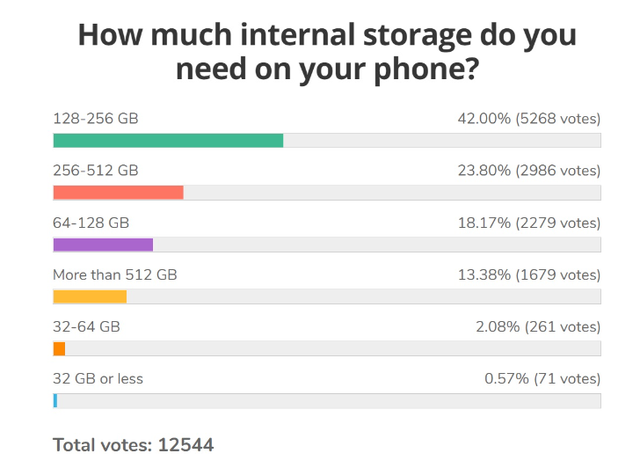Select the 32-64 GB option label
Image resolution: width=640 pixels, height=468 pixels.
point(87,327)
